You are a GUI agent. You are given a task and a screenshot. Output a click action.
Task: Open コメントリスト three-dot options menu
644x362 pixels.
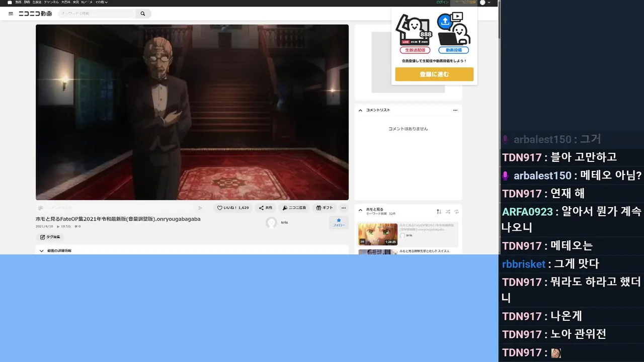pyautogui.click(x=455, y=110)
